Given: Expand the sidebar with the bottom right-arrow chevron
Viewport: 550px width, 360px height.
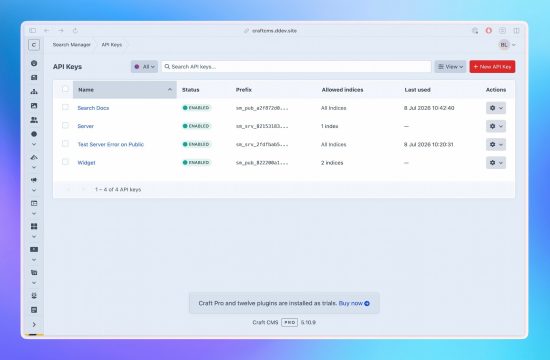Looking at the screenshot, I should pyautogui.click(x=34, y=325).
